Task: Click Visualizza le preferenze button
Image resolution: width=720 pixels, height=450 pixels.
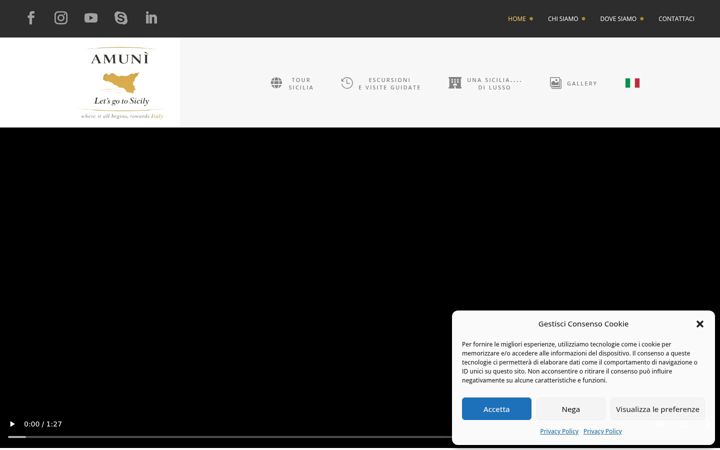Action: 658,409
